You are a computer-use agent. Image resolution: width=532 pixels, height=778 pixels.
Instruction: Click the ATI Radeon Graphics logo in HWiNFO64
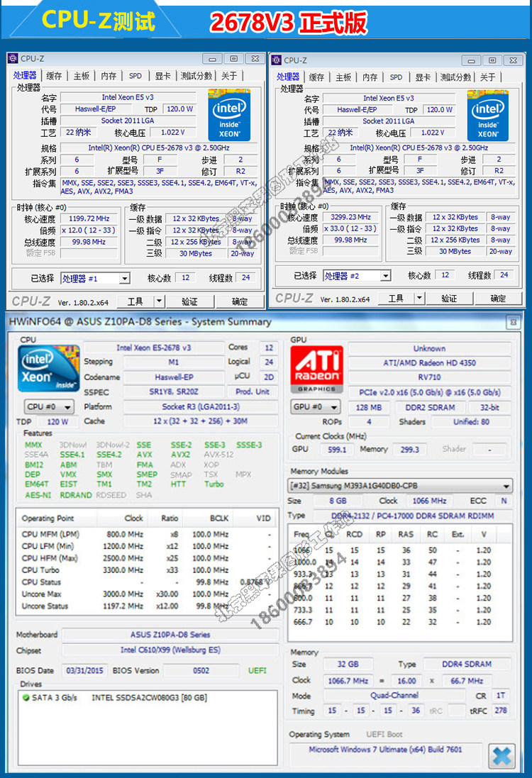point(316,369)
